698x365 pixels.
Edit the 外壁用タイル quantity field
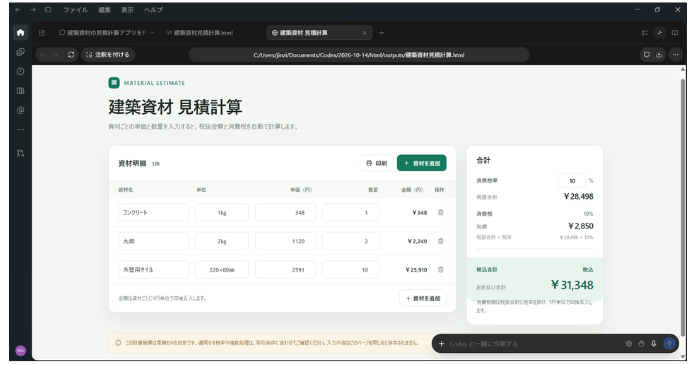tap(351, 269)
